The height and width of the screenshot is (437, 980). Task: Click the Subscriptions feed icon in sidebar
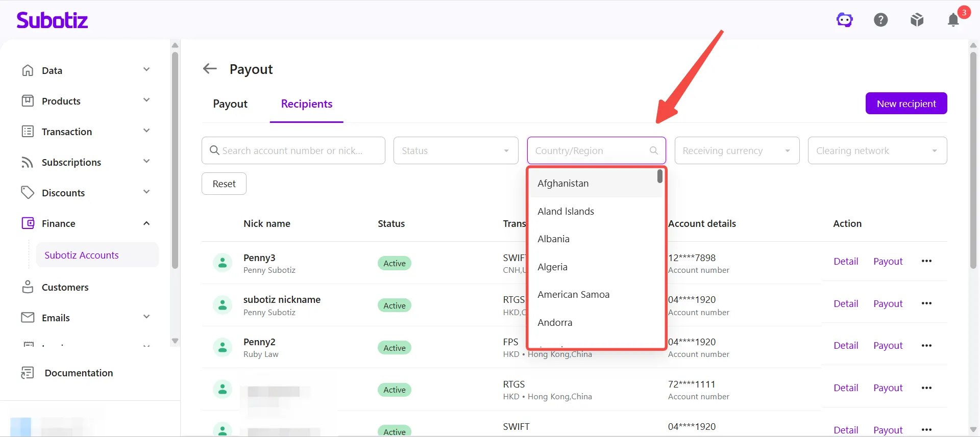28,162
